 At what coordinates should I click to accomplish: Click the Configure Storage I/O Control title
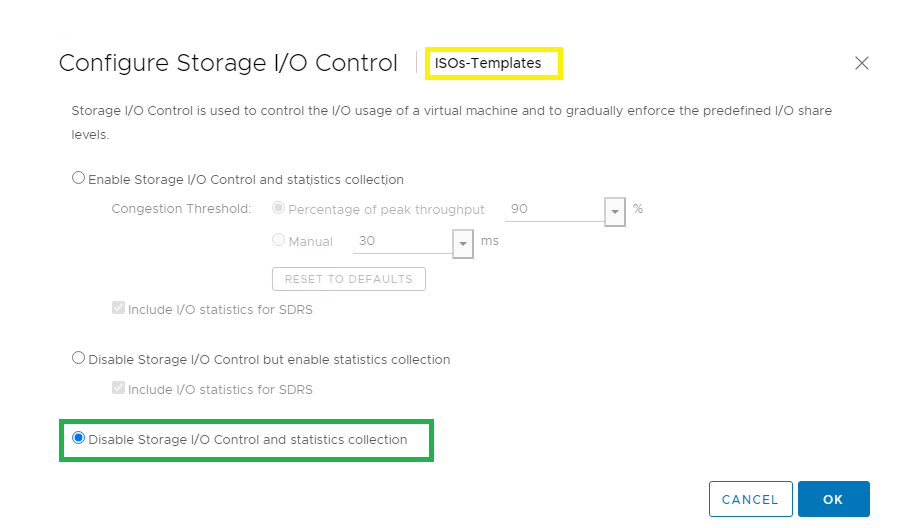click(228, 63)
